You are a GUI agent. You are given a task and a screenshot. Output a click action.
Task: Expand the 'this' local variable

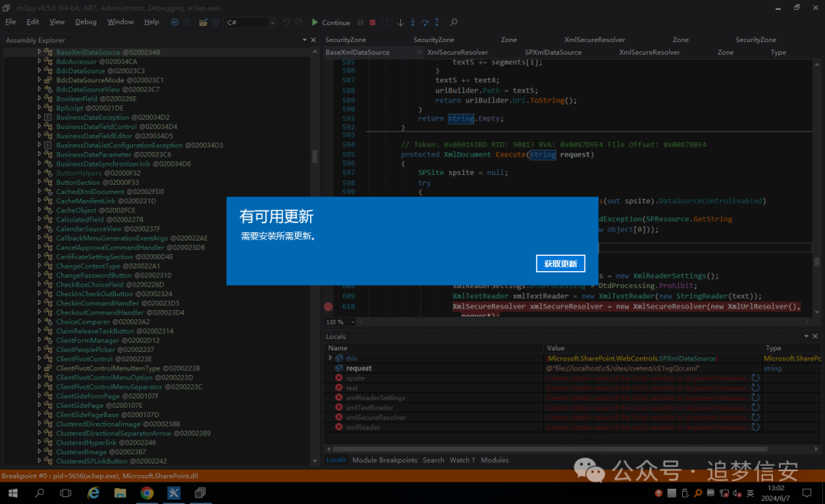pyautogui.click(x=331, y=357)
